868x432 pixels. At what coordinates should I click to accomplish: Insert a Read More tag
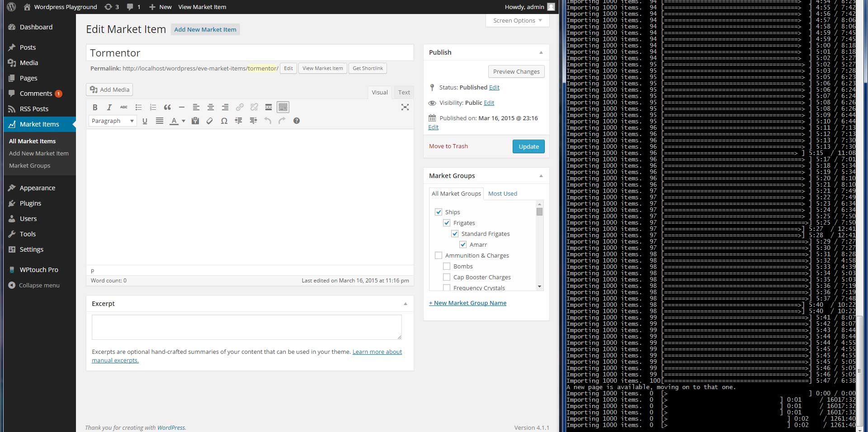click(269, 107)
